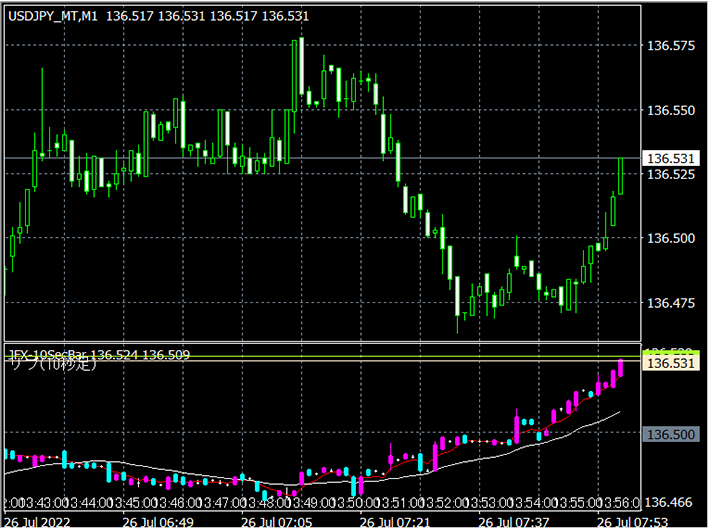Click the 26 Jul 07:21 time label

click(x=395, y=522)
